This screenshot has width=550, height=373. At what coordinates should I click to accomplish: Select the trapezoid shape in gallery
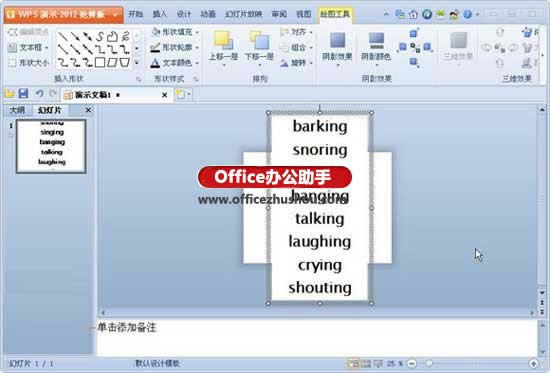[125, 62]
